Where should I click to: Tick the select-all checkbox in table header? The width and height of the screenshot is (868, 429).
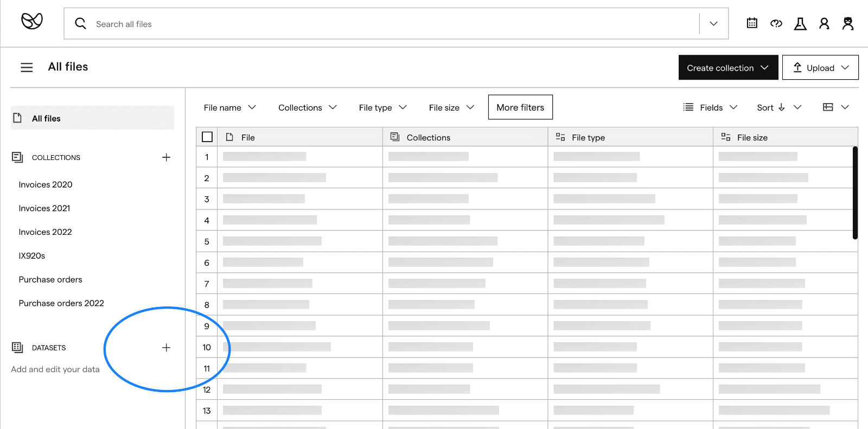[207, 137]
